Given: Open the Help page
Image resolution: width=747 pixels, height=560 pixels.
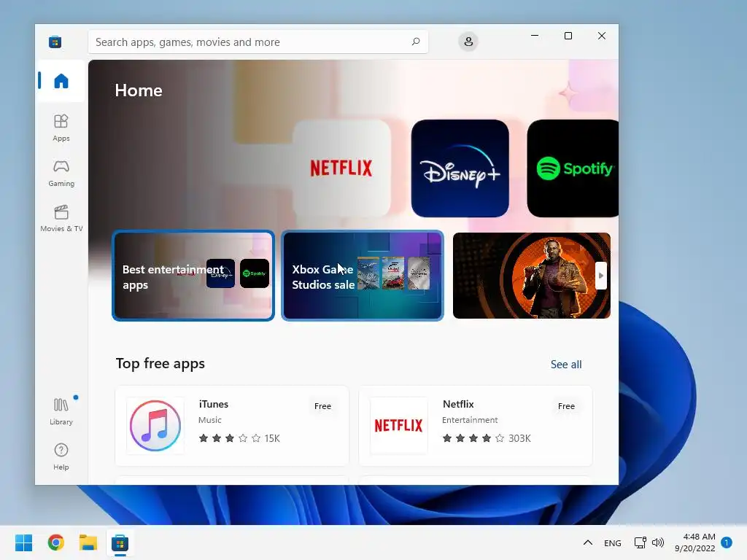Looking at the screenshot, I should click(61, 456).
